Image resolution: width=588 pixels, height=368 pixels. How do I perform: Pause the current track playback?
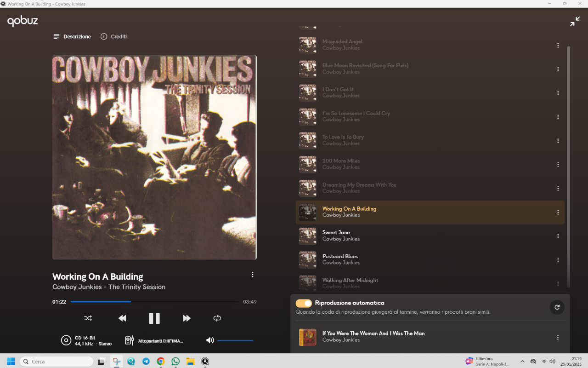pos(154,318)
